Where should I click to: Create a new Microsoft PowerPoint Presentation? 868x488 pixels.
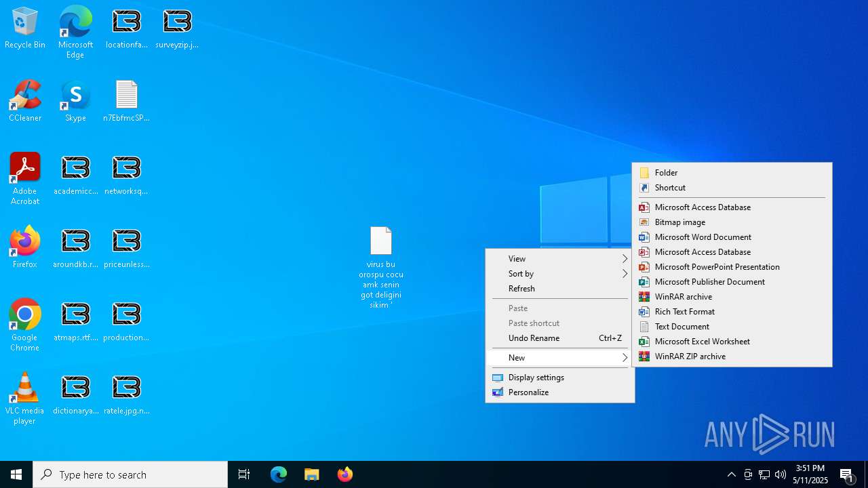click(x=732, y=267)
